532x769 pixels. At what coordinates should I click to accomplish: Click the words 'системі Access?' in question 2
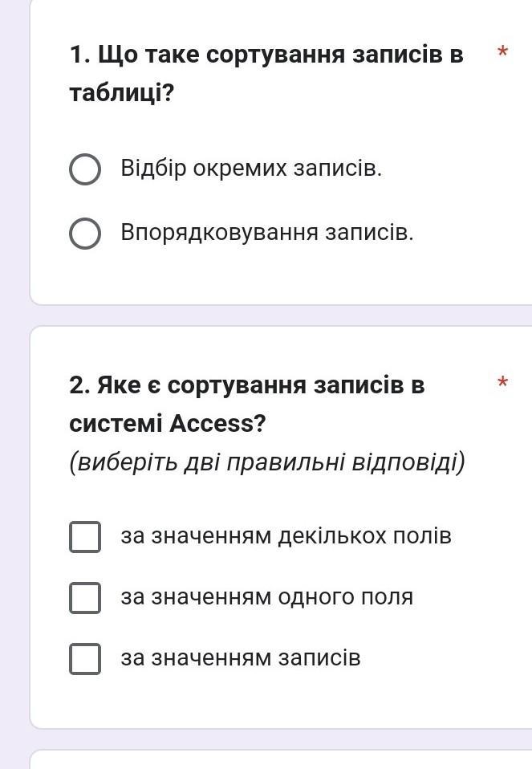coord(167,423)
